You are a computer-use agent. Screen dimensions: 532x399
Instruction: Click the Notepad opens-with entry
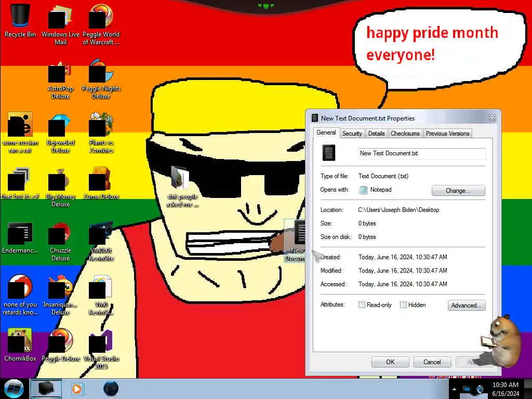(x=375, y=190)
